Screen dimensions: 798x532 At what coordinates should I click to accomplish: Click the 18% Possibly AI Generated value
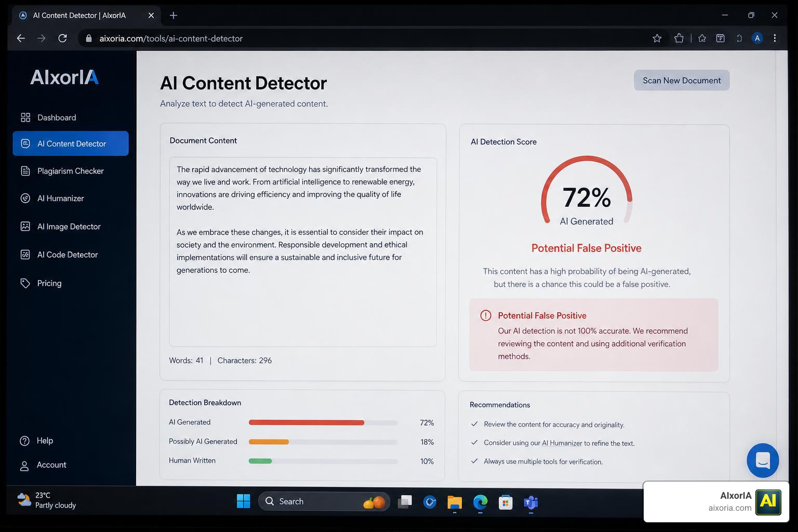click(427, 442)
